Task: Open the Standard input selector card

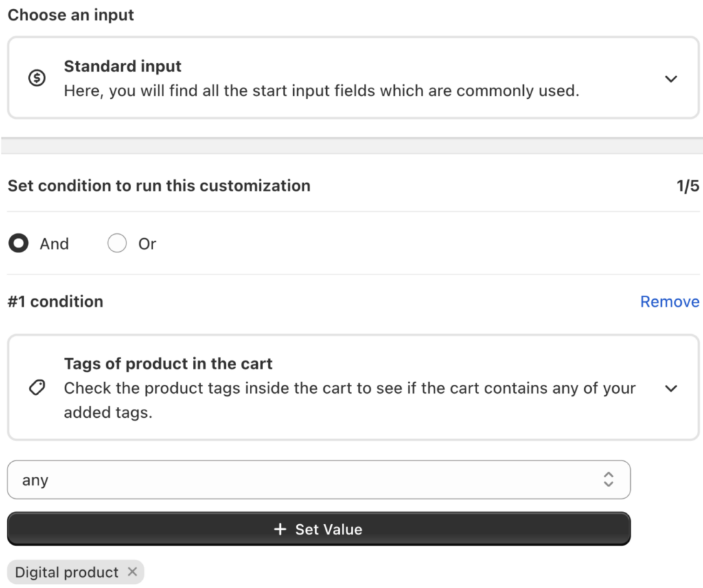Action: click(354, 78)
